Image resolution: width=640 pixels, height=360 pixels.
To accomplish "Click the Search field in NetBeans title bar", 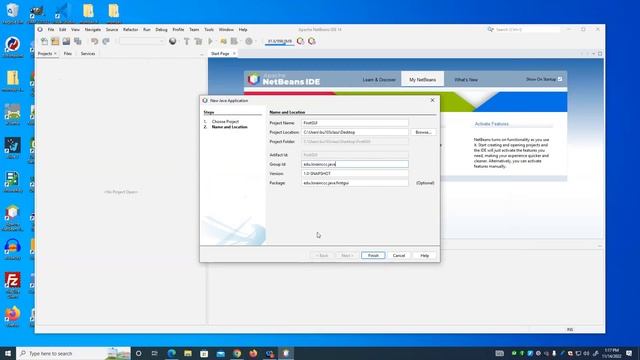I will pyautogui.click(x=527, y=30).
